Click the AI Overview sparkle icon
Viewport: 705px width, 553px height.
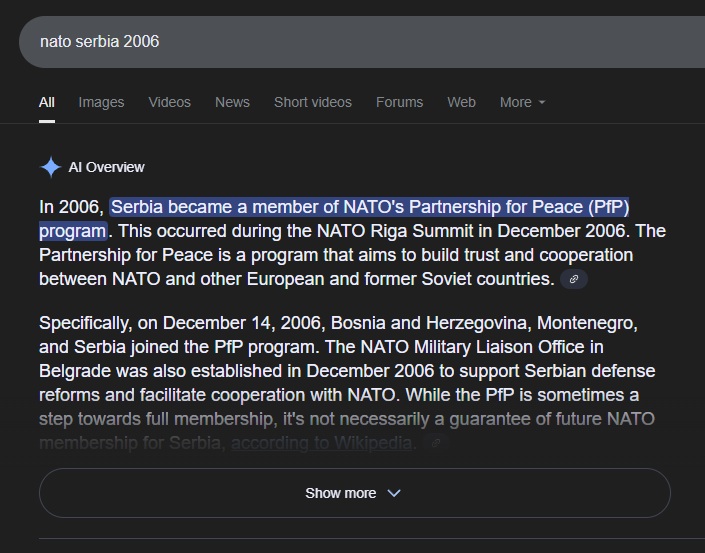(50, 167)
